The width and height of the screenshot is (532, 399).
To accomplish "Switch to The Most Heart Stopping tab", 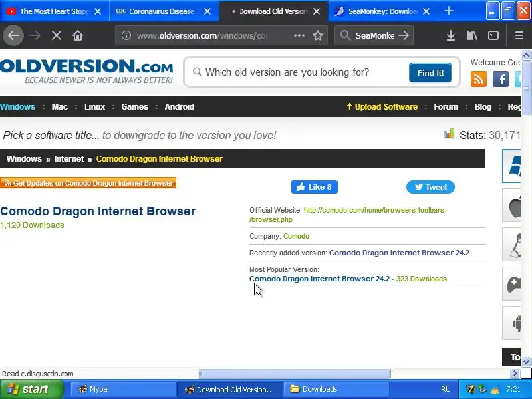I will [55, 11].
